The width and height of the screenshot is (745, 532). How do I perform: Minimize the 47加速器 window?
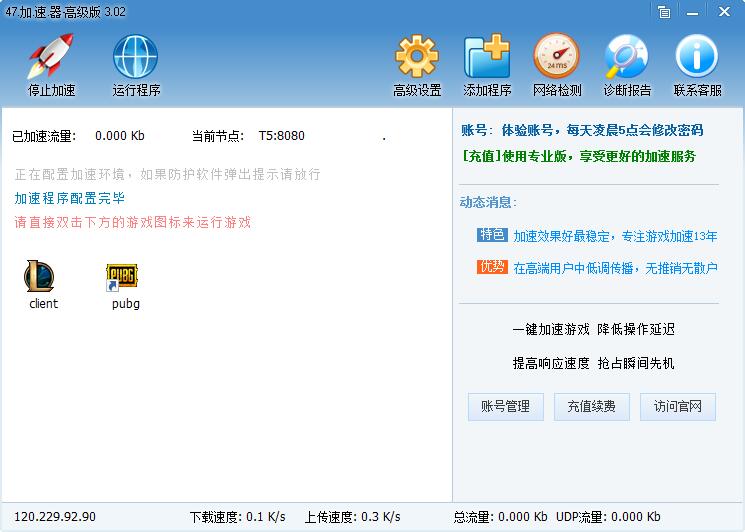pos(693,13)
